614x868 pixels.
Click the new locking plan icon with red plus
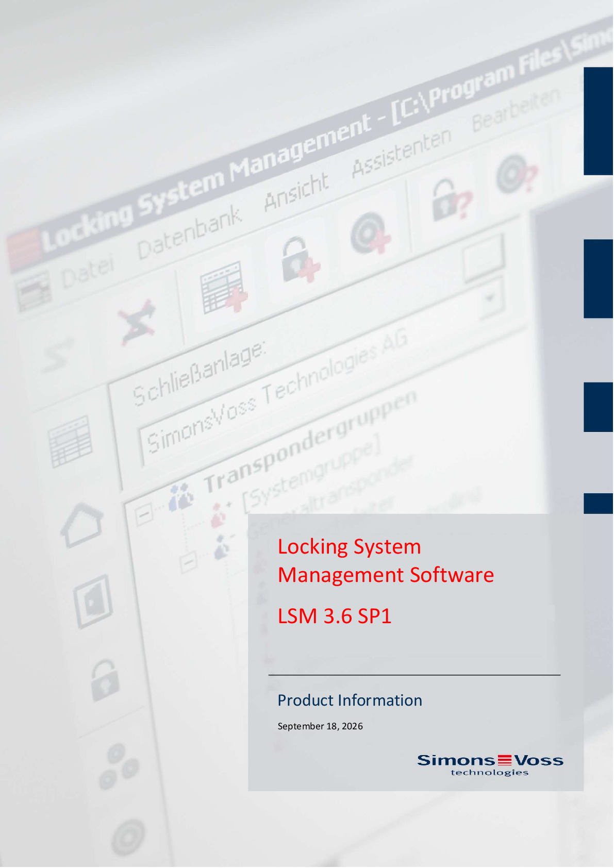(224, 288)
